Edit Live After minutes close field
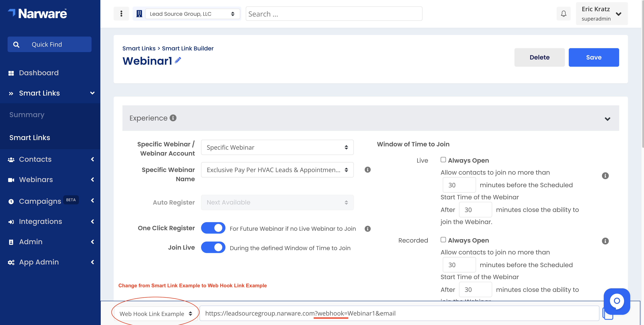The image size is (644, 325). [x=475, y=210]
